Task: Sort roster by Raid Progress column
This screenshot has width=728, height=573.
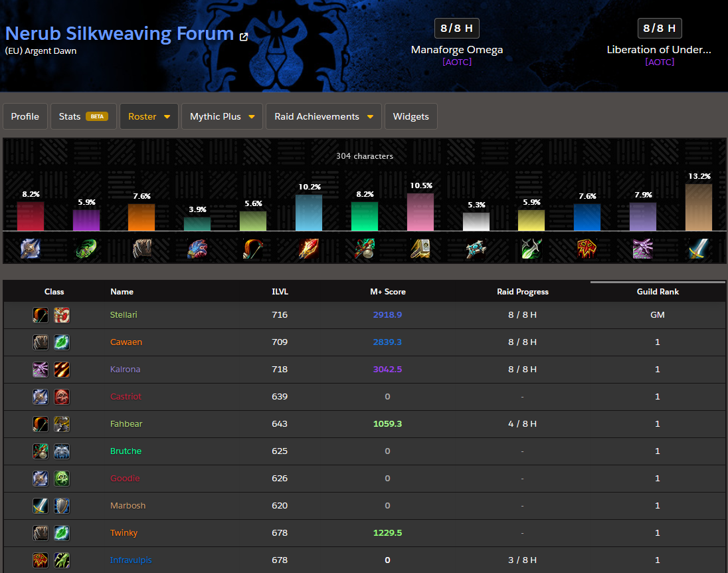Action: 523,292
